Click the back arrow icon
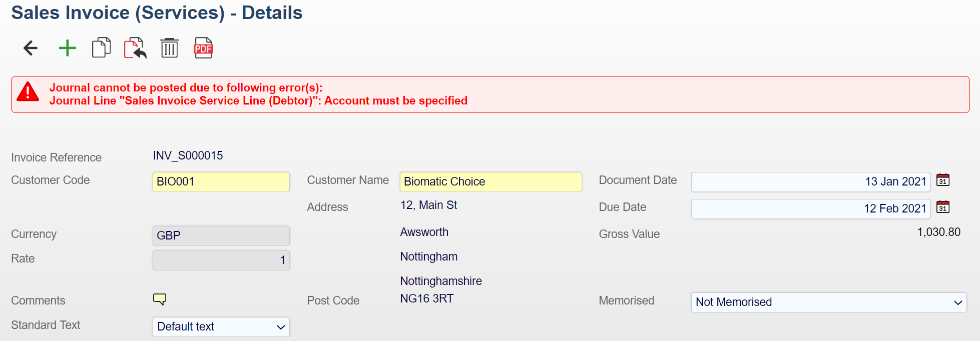The image size is (980, 341). coord(31,48)
